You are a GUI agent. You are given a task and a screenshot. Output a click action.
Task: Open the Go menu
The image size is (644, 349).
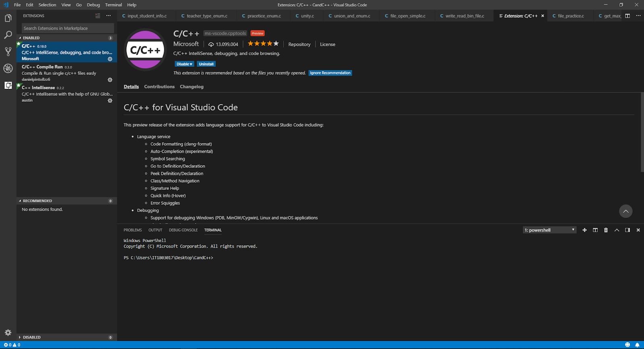point(79,5)
